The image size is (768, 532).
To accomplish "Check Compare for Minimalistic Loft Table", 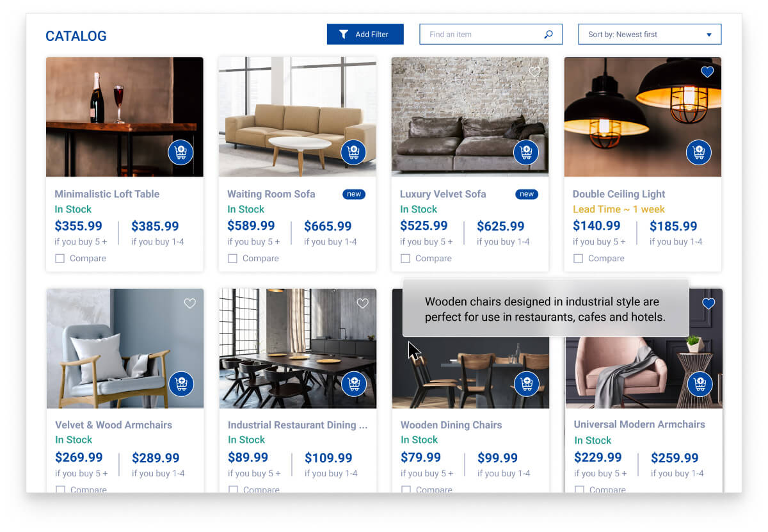I will pos(60,259).
